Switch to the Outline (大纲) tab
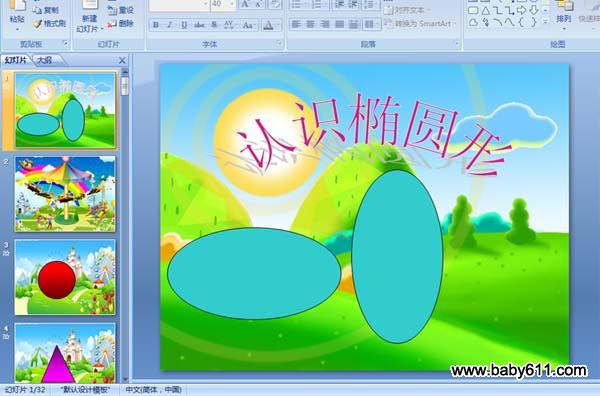 click(x=45, y=60)
